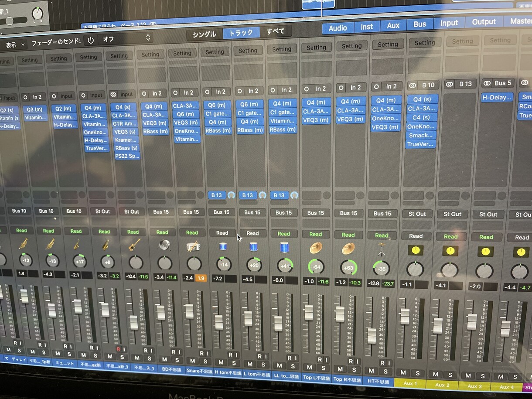Click the floor tom icon panned +41
This screenshot has height=399, width=532.
point(284,247)
